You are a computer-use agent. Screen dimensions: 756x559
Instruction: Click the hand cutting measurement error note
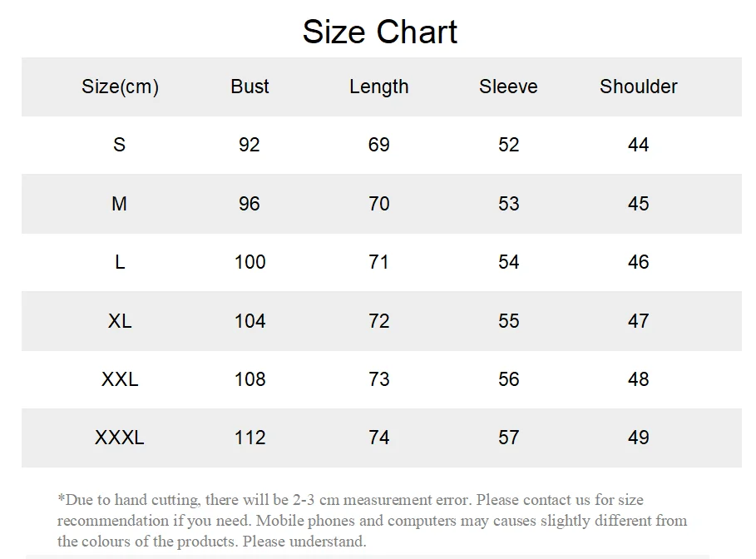click(x=372, y=521)
